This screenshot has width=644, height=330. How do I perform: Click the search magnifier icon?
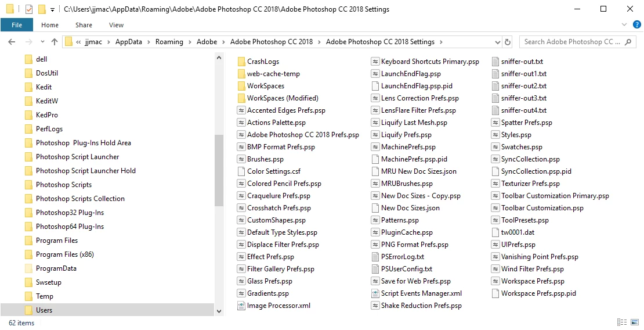(628, 42)
